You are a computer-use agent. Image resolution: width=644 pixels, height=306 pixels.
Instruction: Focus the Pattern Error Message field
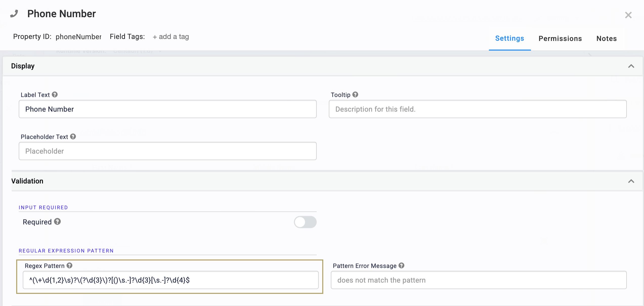pos(478,280)
